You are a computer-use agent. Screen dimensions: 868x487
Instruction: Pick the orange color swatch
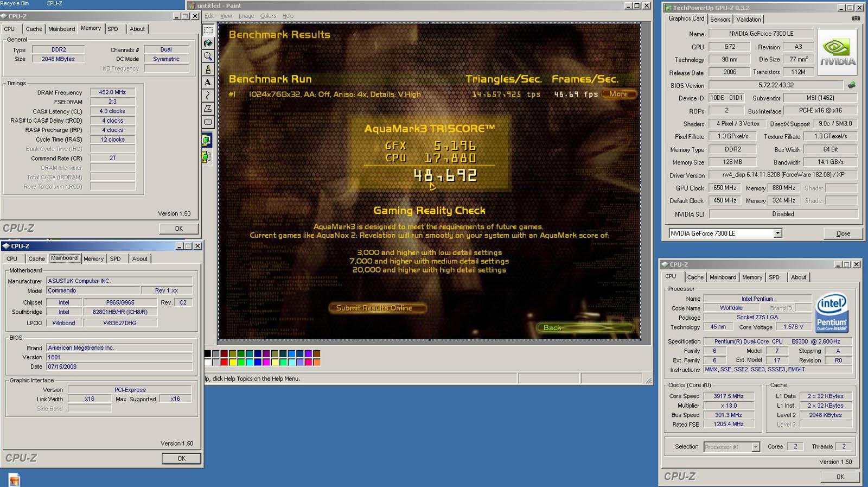tap(316, 362)
